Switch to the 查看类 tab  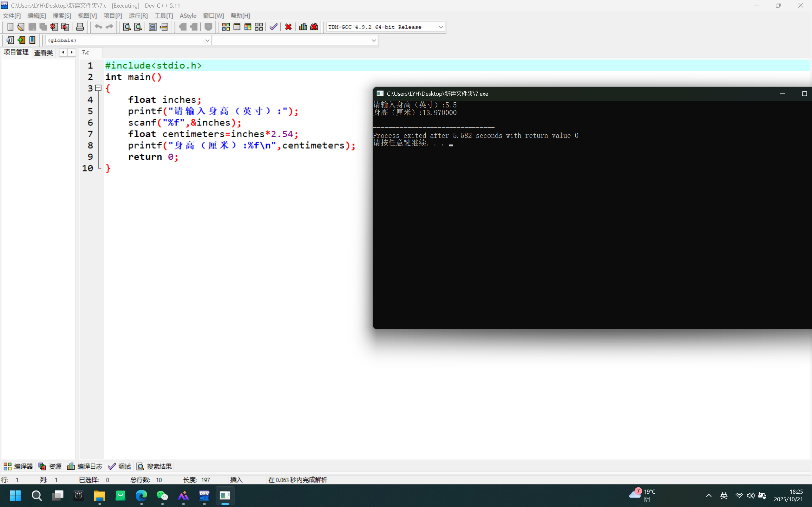click(44, 53)
